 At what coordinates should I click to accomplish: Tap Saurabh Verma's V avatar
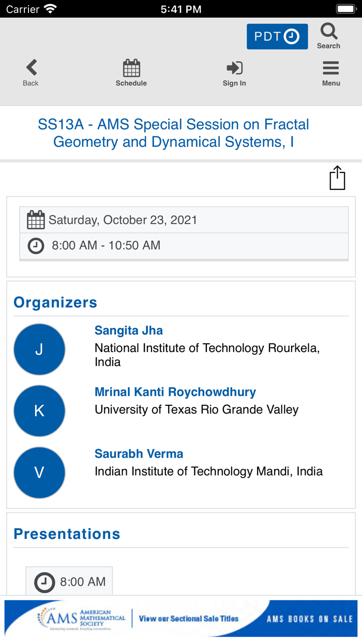39,473
